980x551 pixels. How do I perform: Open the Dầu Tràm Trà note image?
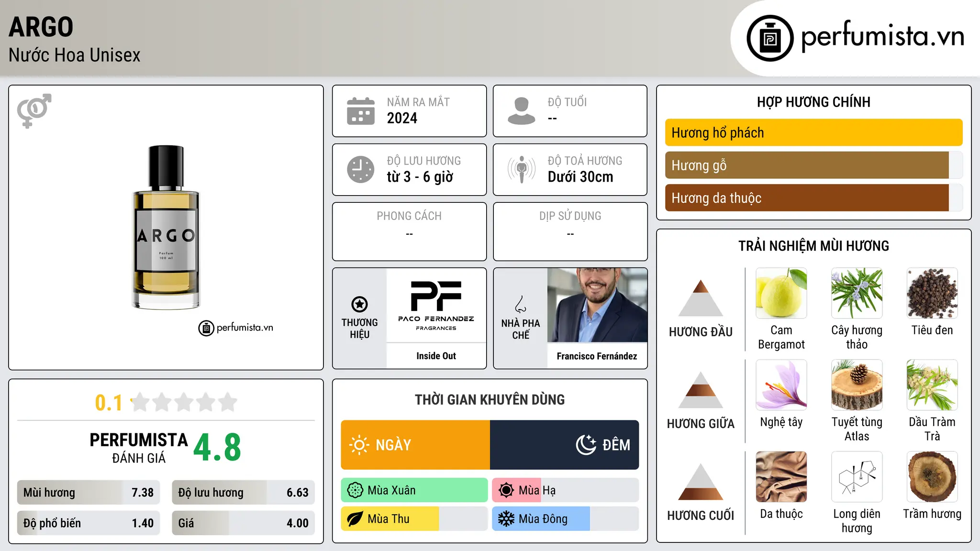[932, 385]
